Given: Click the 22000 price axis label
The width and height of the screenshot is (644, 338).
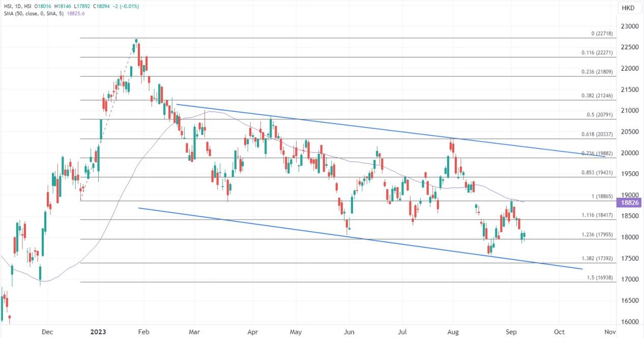Looking at the screenshot, I should pyautogui.click(x=629, y=69).
